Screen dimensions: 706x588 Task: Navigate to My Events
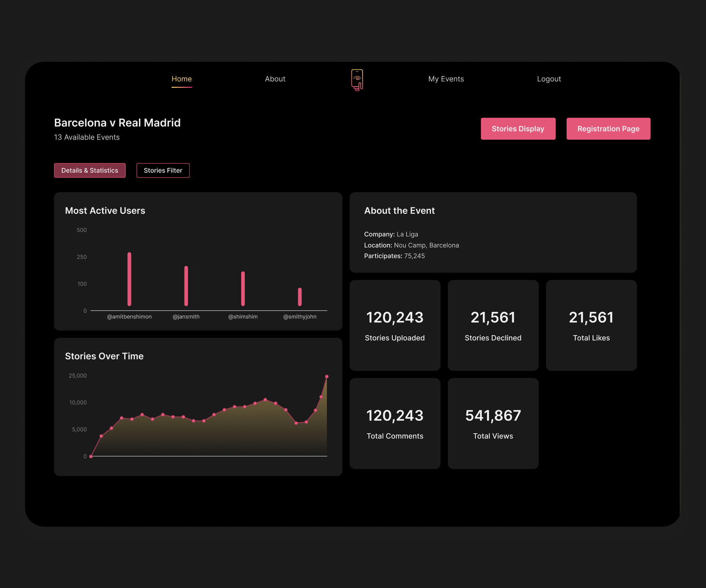point(446,79)
